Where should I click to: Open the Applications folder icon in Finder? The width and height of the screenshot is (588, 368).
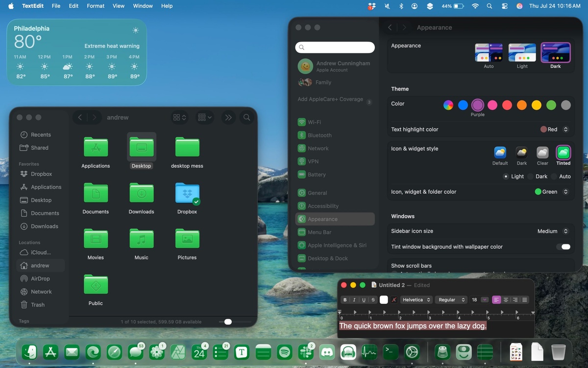click(x=96, y=147)
